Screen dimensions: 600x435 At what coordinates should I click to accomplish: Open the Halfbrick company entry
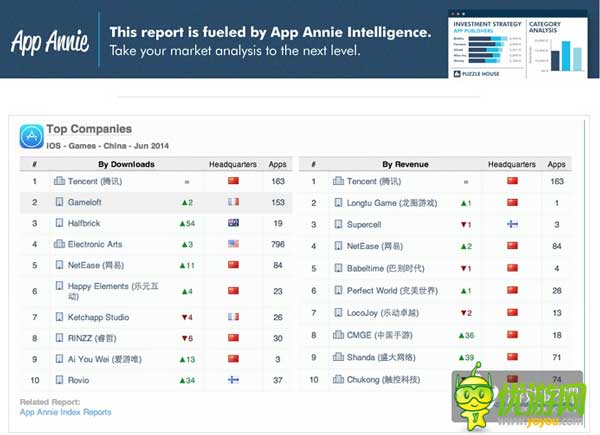point(89,223)
